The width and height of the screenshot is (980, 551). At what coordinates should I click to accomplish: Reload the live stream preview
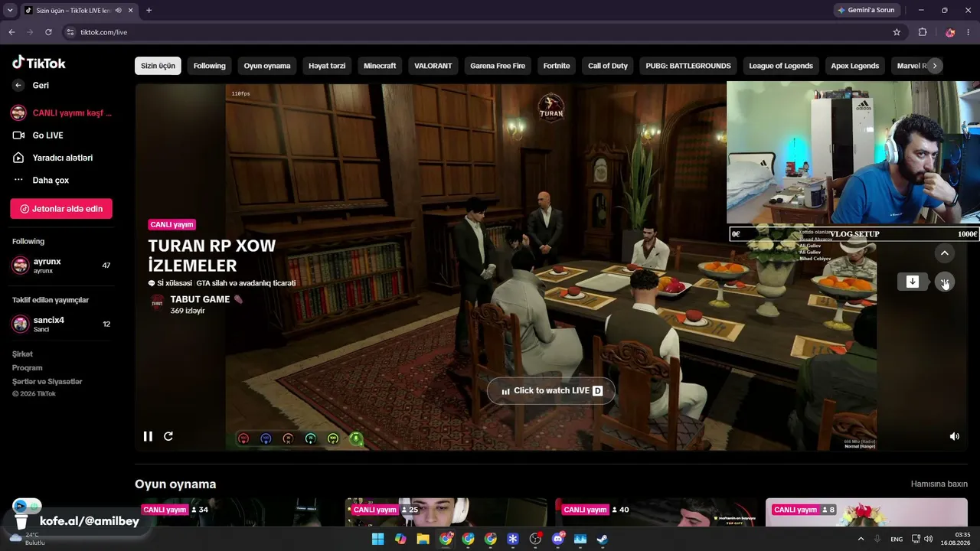coord(168,436)
